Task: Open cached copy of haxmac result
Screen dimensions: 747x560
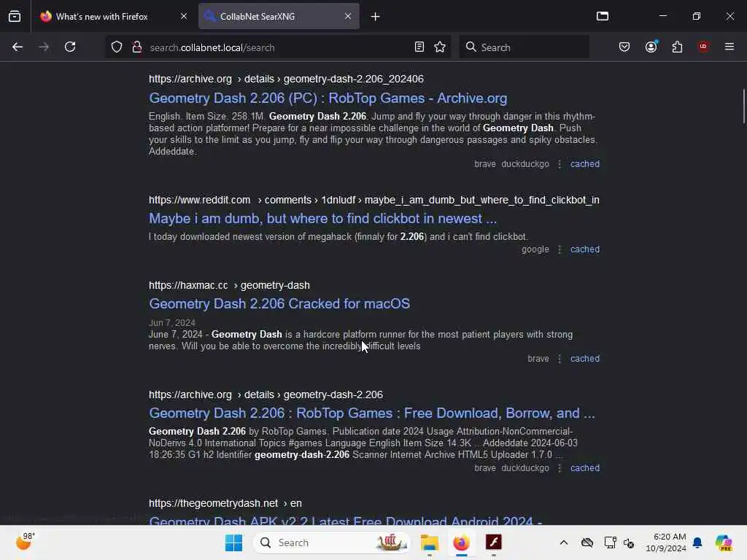Action: pos(585,359)
